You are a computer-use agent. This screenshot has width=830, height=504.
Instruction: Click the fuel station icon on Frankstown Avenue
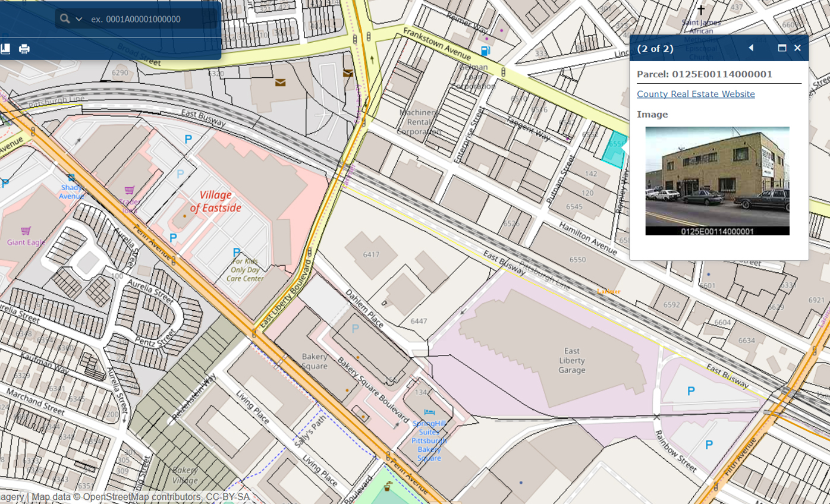pyautogui.click(x=485, y=51)
